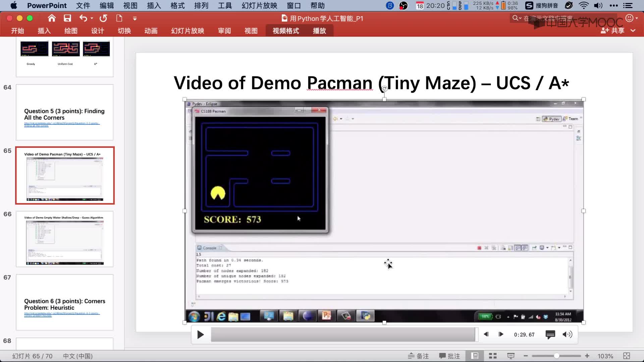The width and height of the screenshot is (644, 362).
Task: Undo the last action
Action: click(83, 18)
